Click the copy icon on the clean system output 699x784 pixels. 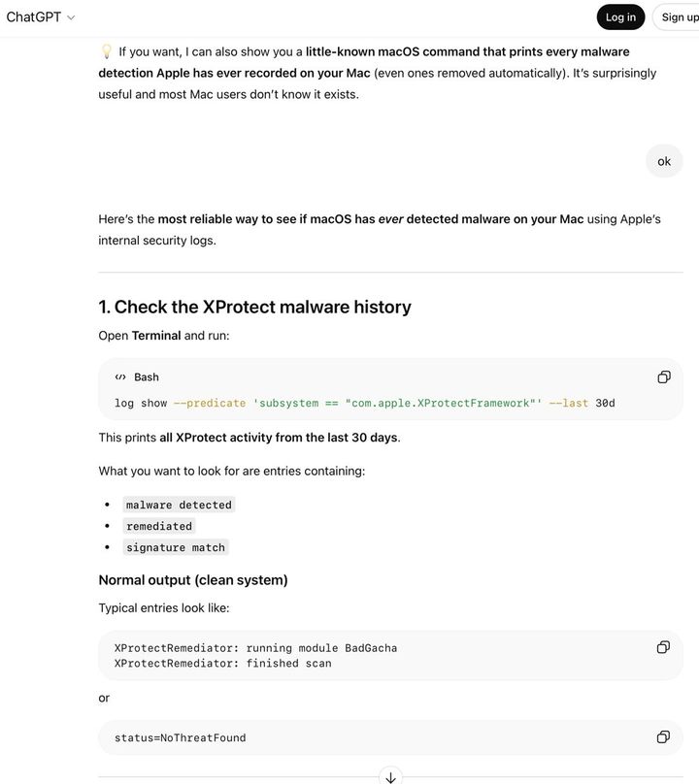pyautogui.click(x=663, y=646)
